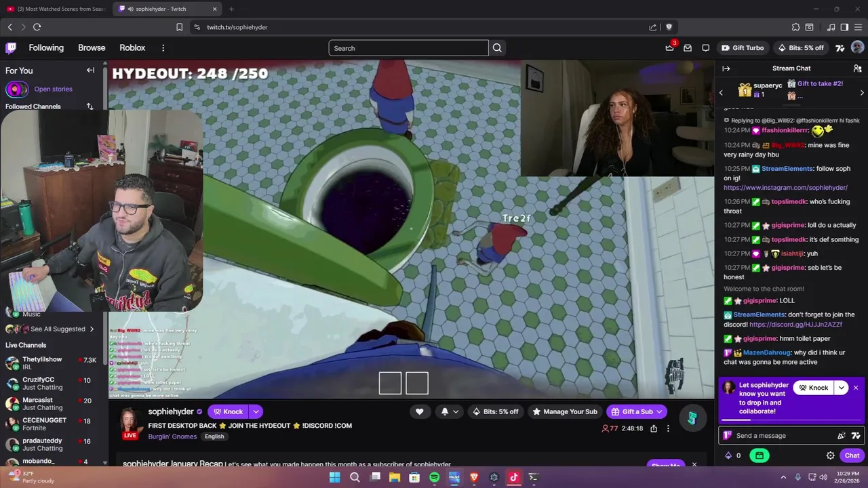Click Knock button beside channel name

229,411
